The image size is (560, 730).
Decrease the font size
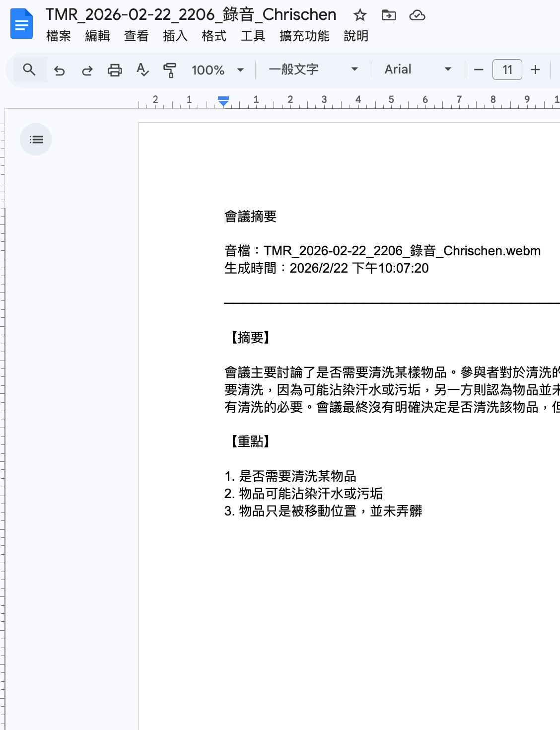click(x=478, y=70)
